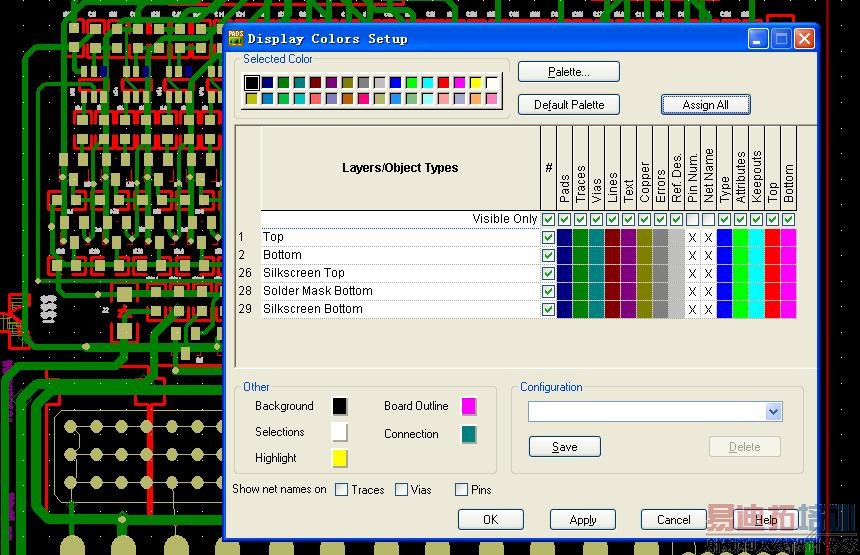Viewport: 860px width, 555px height.
Task: Check the Pins show net names checkbox
Action: pyautogui.click(x=461, y=490)
